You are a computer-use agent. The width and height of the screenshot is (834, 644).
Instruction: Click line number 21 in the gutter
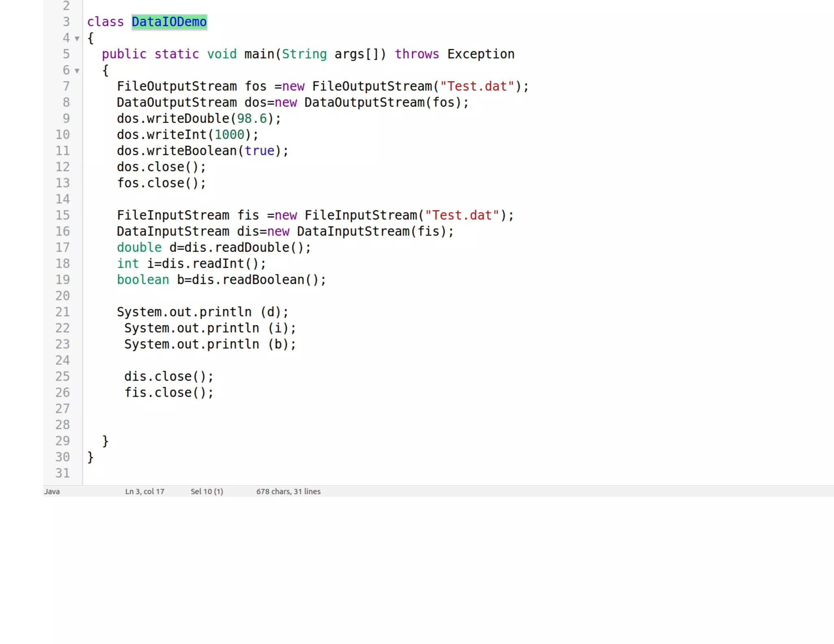click(63, 312)
